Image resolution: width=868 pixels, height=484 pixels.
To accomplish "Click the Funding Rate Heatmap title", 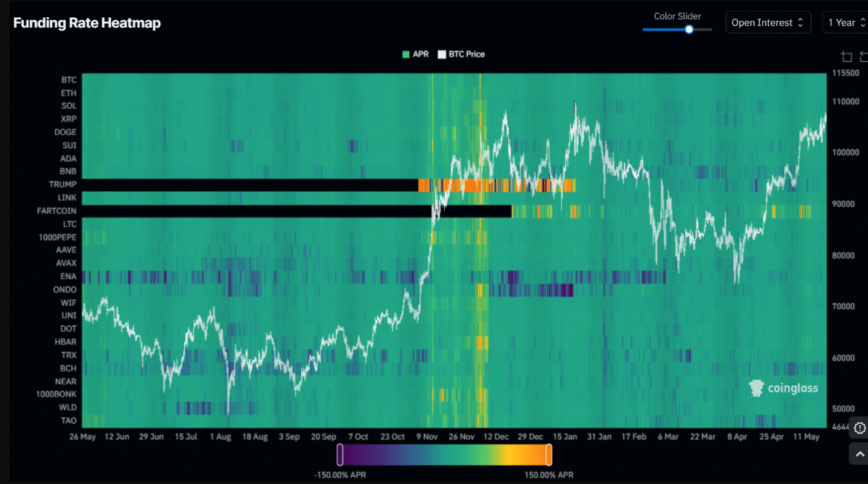I will pos(87,22).
